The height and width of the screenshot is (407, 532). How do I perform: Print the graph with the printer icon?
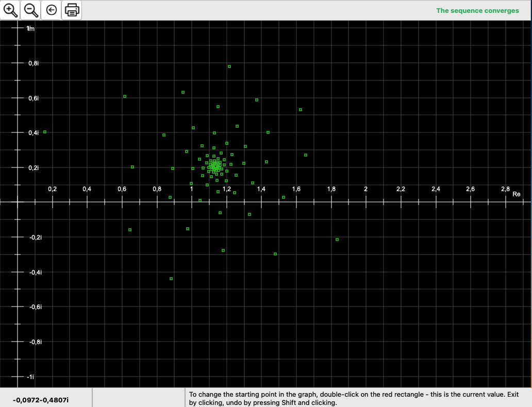pos(72,10)
